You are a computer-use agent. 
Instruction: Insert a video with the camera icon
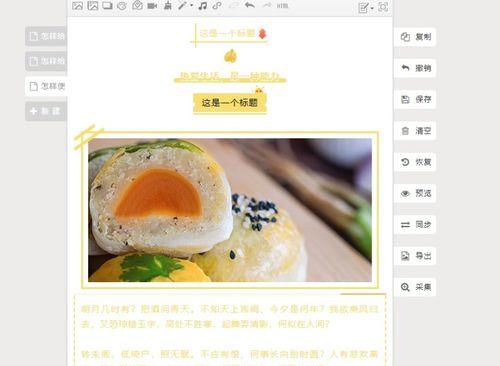tap(152, 6)
